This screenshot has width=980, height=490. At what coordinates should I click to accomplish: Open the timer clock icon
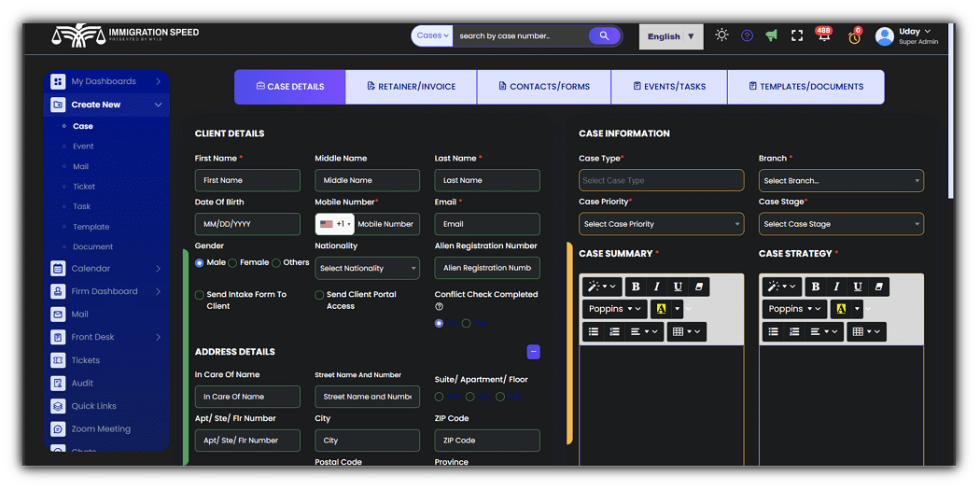click(854, 36)
